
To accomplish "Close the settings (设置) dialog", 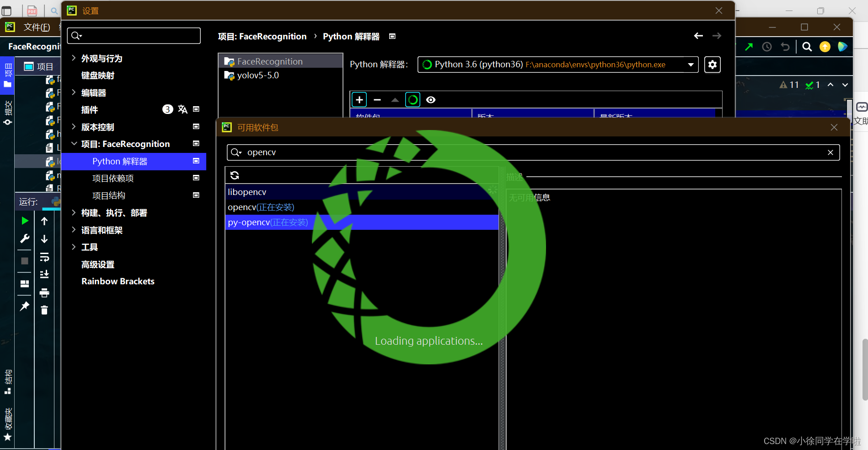I will click(719, 11).
